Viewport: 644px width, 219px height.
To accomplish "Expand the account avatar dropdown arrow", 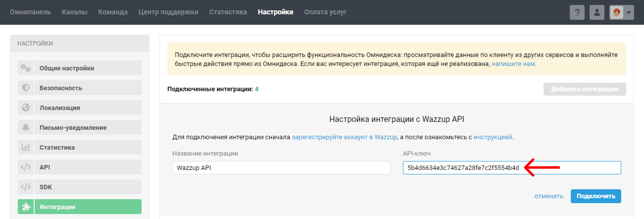I will [x=628, y=12].
